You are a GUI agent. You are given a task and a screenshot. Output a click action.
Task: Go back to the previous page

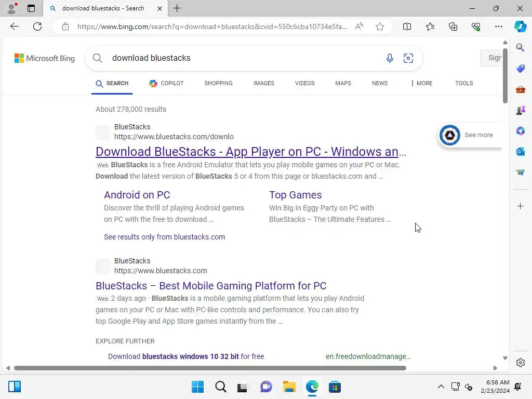[x=14, y=26]
